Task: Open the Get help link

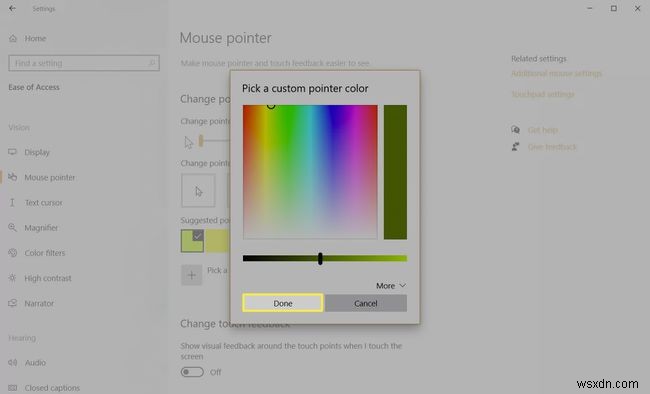Action: pyautogui.click(x=542, y=130)
